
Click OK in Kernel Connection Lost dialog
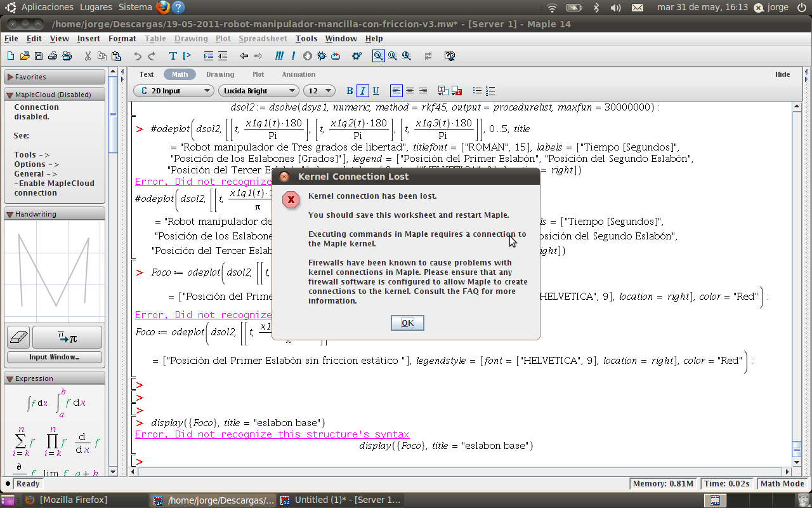point(407,323)
